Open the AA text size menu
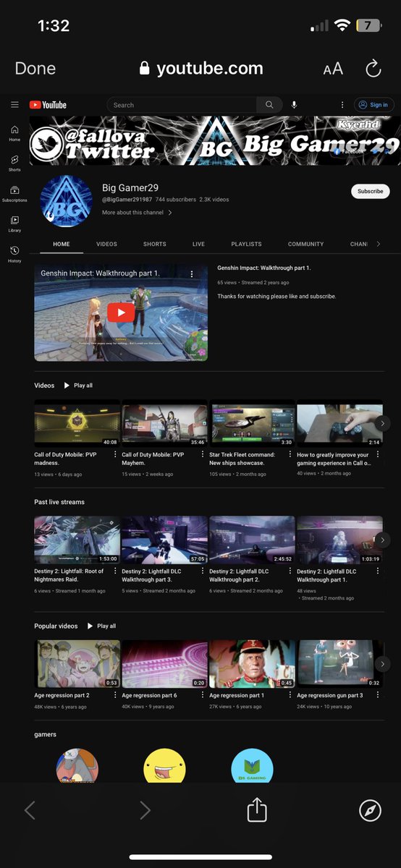This screenshot has width=401, height=868. click(333, 69)
